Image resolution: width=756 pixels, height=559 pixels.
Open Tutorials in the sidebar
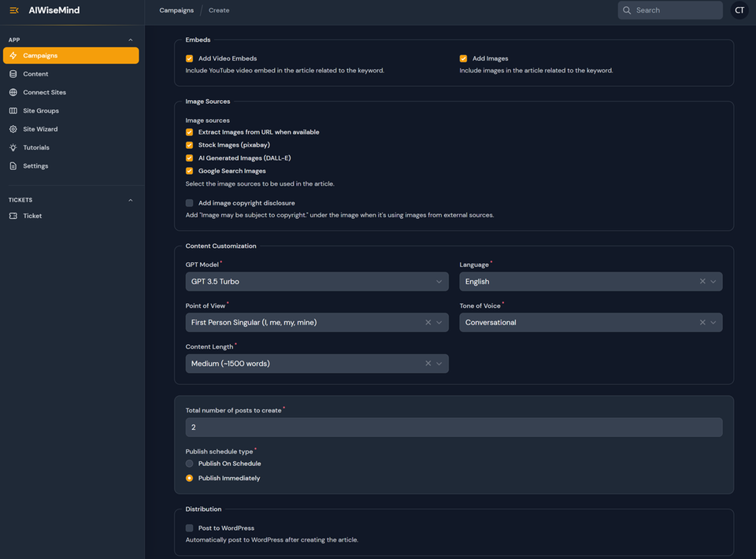click(71, 147)
